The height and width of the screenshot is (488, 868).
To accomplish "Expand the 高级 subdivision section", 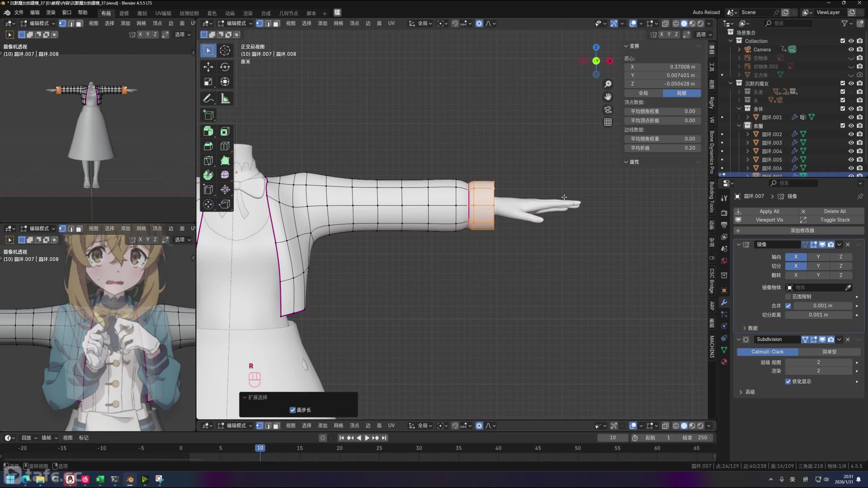I will point(749,392).
